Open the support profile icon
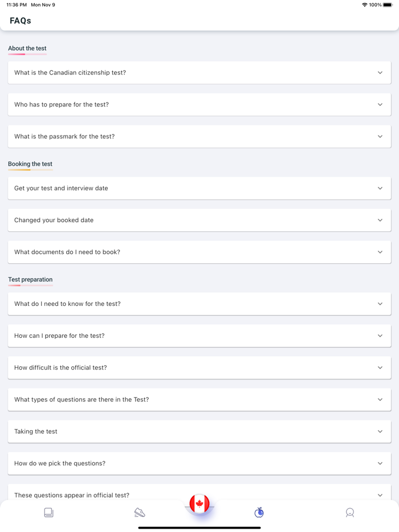 350,512
